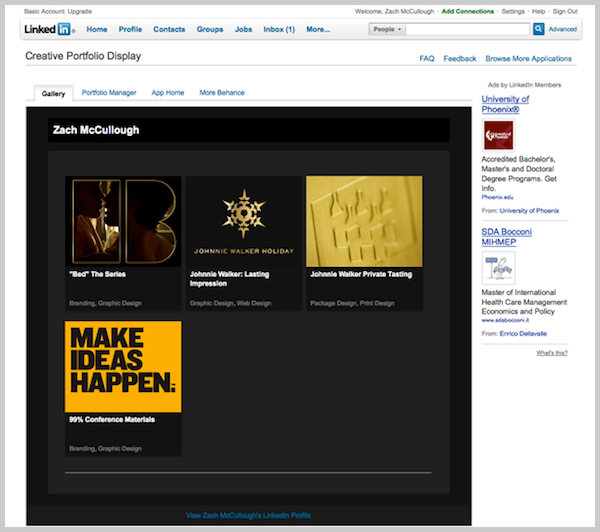Click the blue search magnifier button

tap(538, 29)
